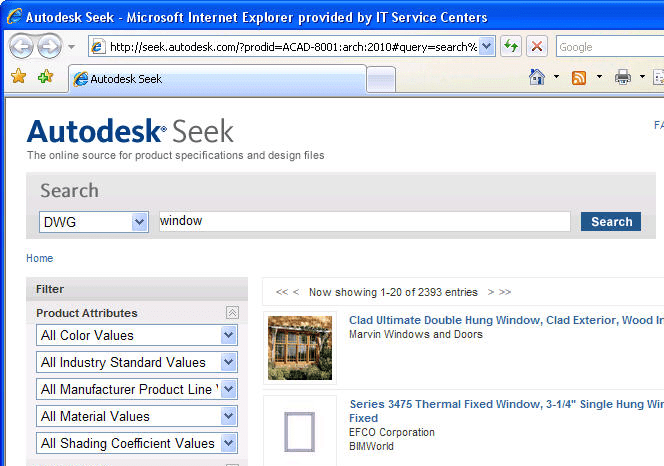Click the Autodesk Seek logo
The image size is (664, 466).
130,131
